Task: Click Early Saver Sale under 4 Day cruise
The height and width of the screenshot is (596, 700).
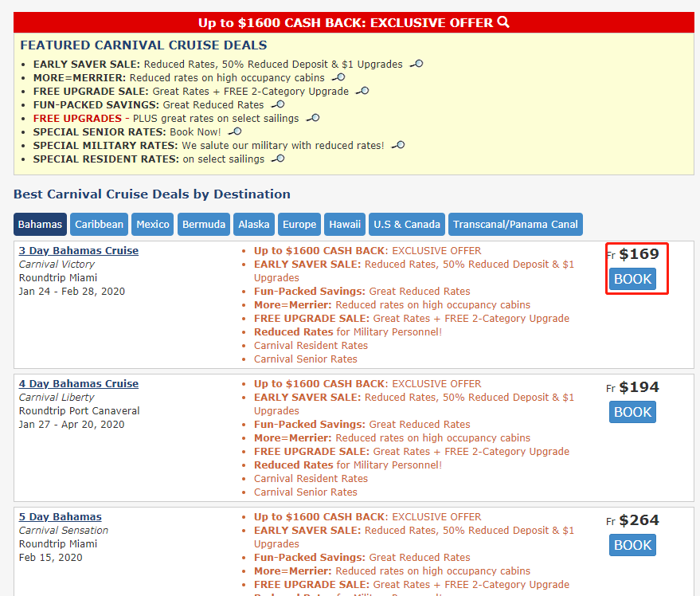Action: [414, 404]
